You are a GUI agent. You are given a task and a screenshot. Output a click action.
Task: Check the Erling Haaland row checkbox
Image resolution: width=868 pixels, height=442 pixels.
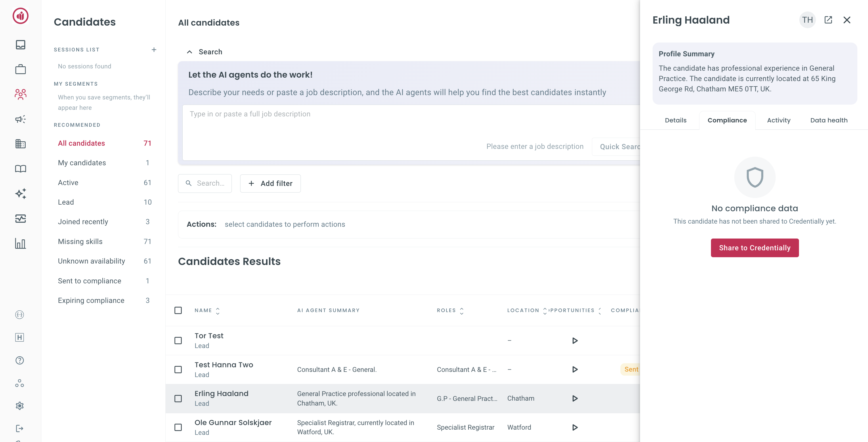[178, 399]
